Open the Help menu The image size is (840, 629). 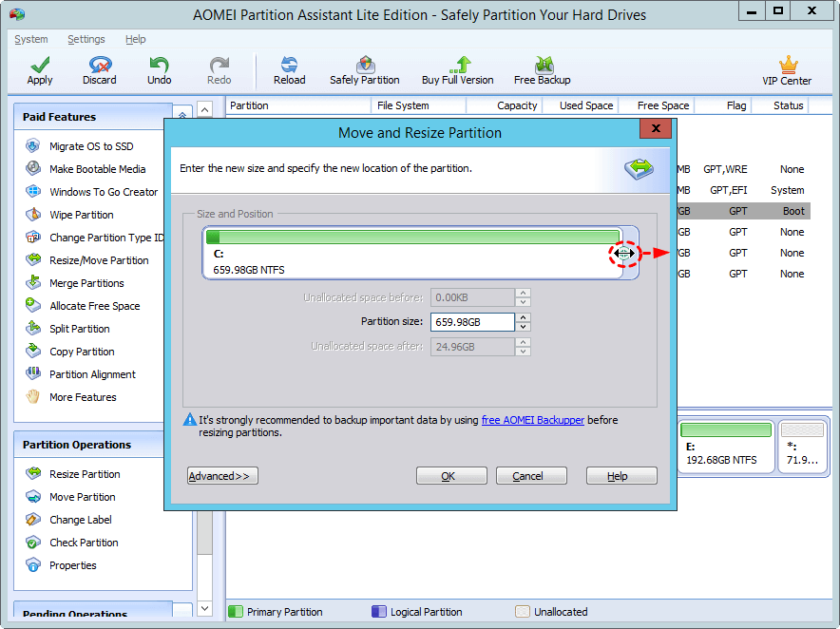pos(136,39)
